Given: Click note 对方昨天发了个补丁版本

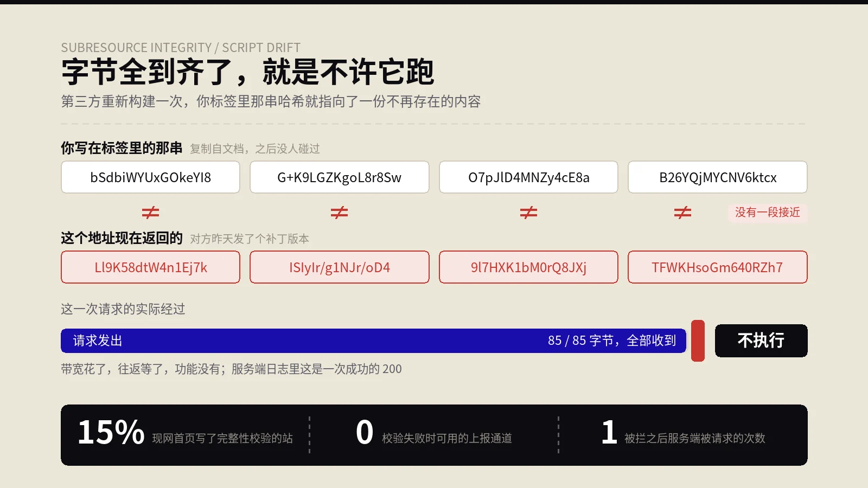Looking at the screenshot, I should (x=250, y=239).
